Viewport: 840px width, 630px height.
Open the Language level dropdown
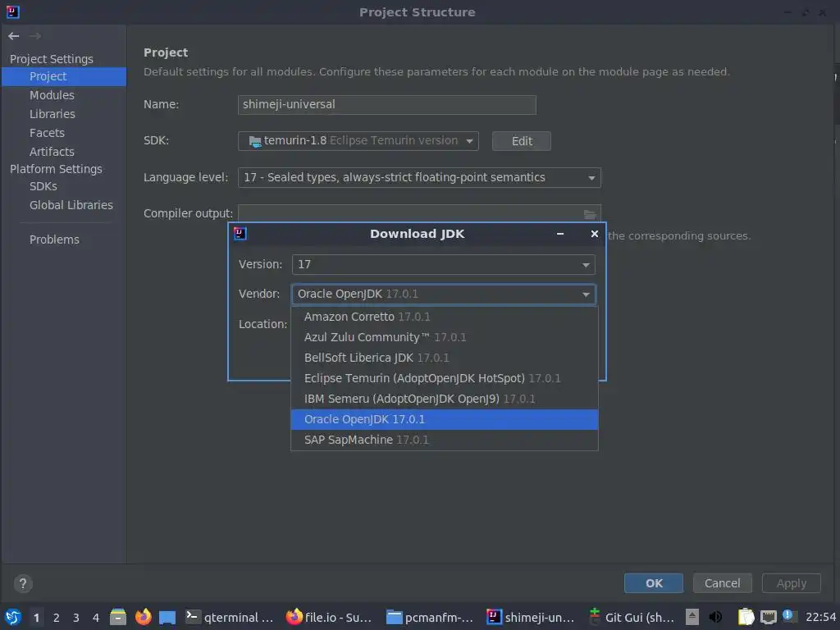[x=419, y=177]
